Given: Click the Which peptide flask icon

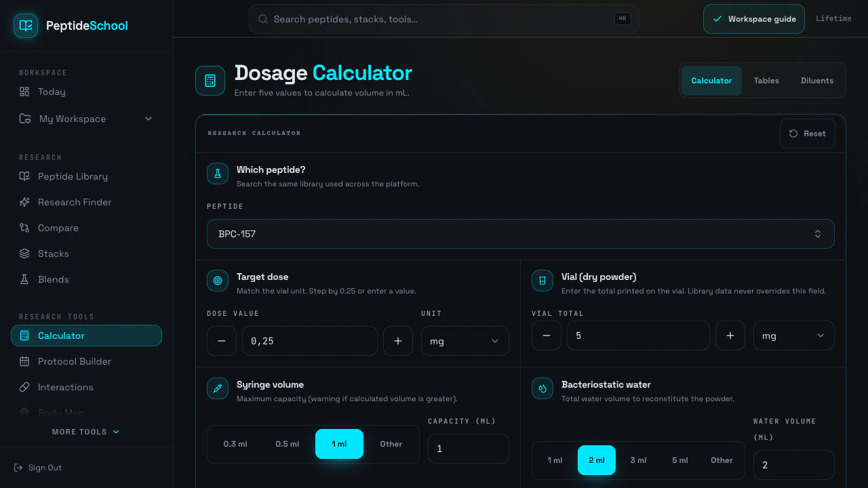Looking at the screenshot, I should tap(218, 174).
